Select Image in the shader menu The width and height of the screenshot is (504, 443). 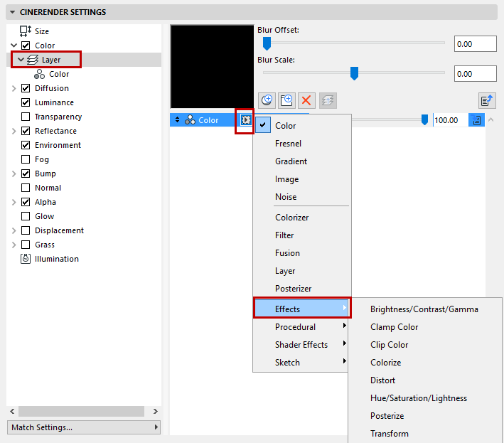302,179
